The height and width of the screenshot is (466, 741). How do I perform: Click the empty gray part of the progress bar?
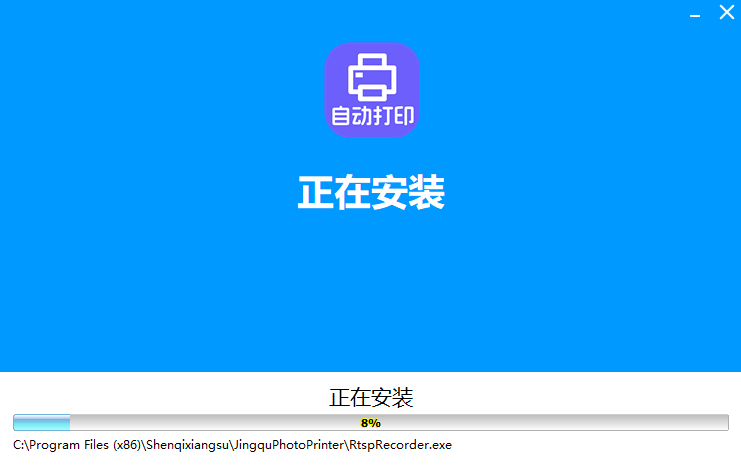point(550,423)
